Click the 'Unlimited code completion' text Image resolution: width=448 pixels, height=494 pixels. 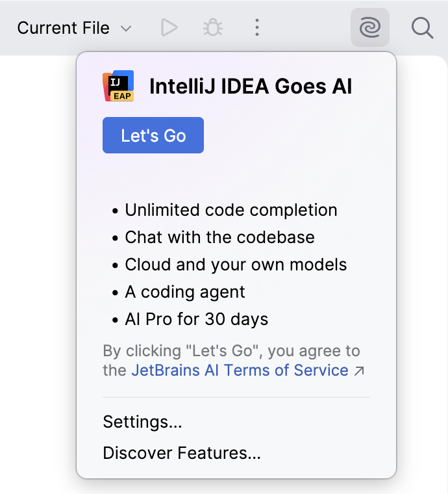231,210
